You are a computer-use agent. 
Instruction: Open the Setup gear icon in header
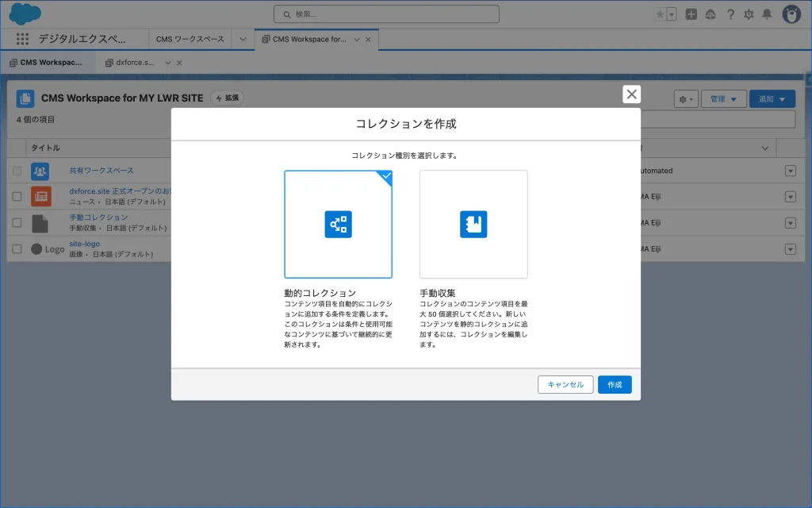tap(749, 14)
